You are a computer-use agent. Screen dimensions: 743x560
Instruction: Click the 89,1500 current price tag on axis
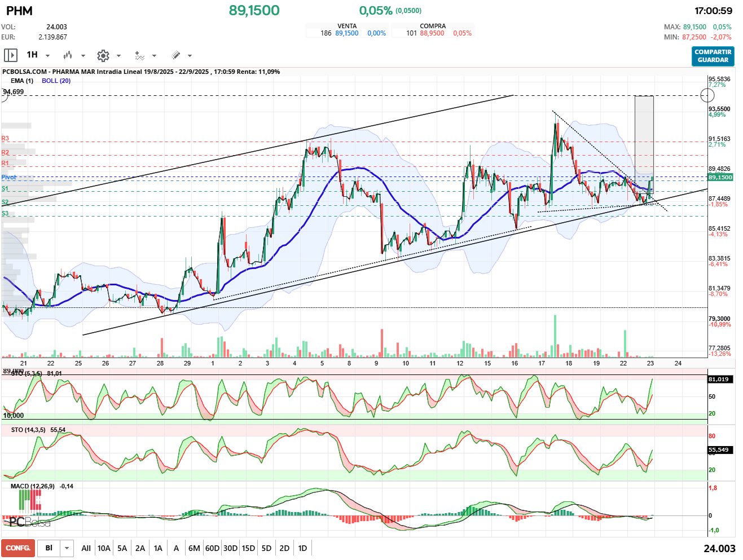(x=720, y=177)
